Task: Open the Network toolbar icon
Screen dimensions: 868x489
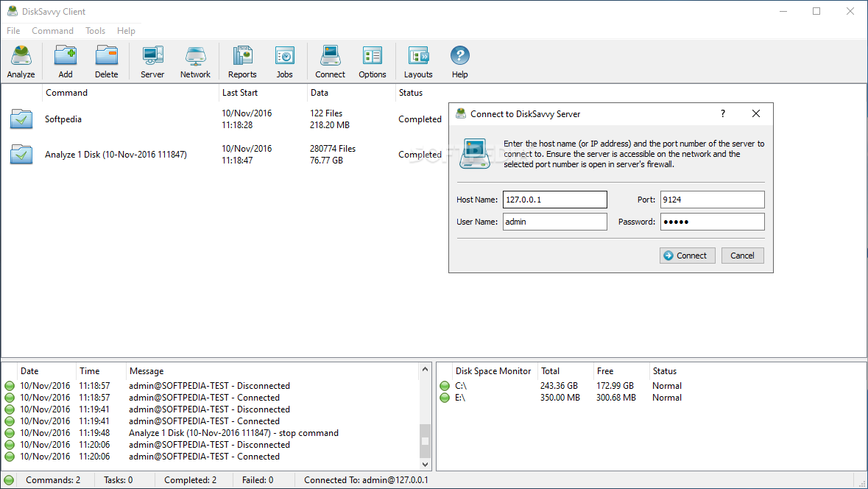Action: (195, 61)
